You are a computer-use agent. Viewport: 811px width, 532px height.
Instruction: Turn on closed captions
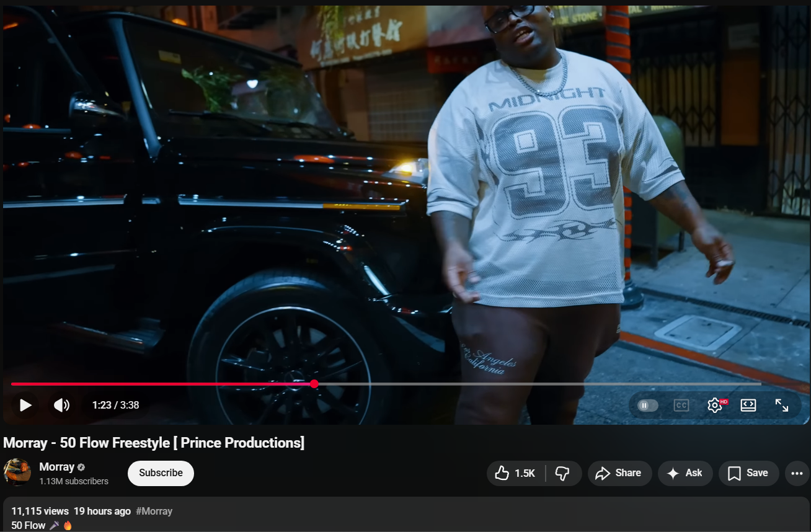[681, 406]
